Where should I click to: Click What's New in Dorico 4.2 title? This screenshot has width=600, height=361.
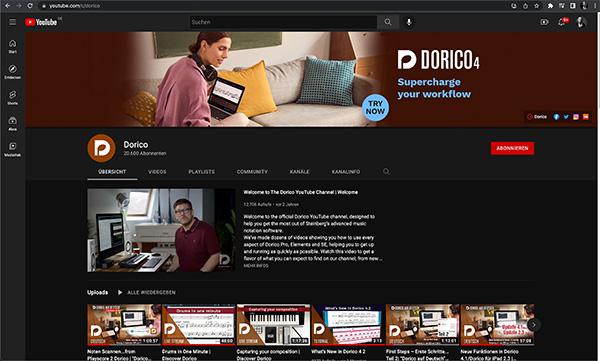point(338,351)
